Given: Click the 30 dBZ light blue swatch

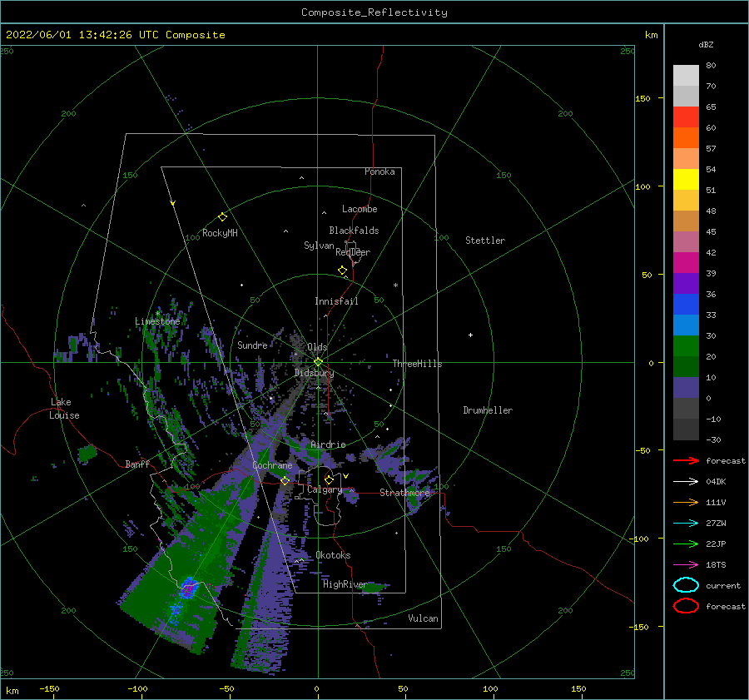Looking at the screenshot, I should pos(686,325).
